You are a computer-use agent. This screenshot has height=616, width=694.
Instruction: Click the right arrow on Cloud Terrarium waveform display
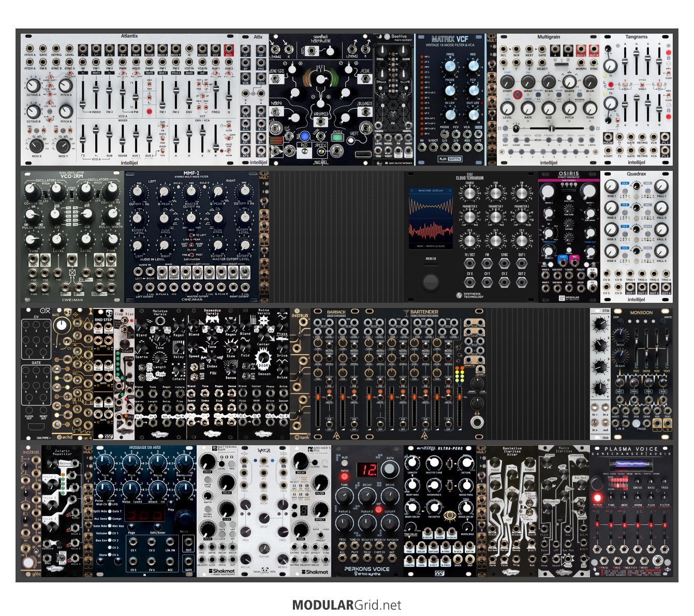point(450,190)
